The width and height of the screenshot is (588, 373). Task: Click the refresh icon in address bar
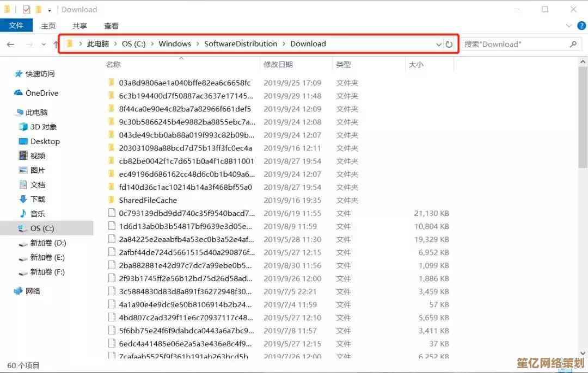click(x=449, y=44)
